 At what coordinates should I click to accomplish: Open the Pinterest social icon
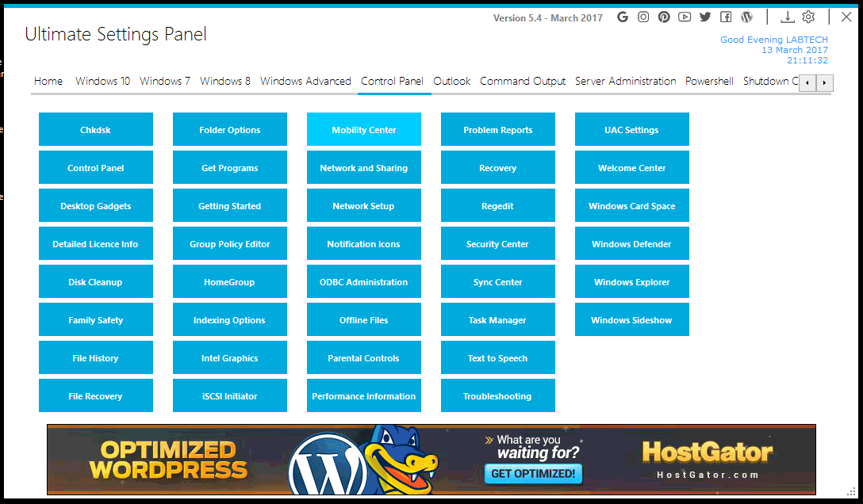pyautogui.click(x=664, y=16)
